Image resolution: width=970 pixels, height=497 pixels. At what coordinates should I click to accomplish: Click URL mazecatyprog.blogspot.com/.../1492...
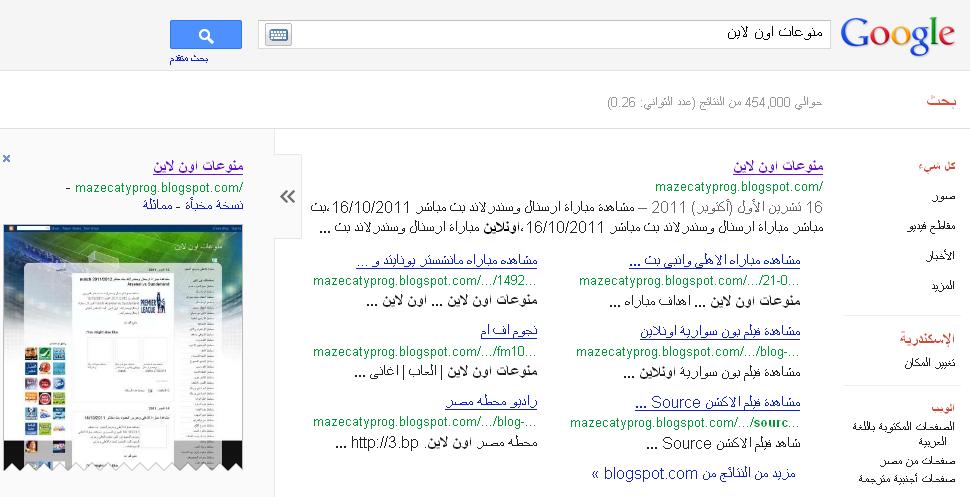click(425, 281)
